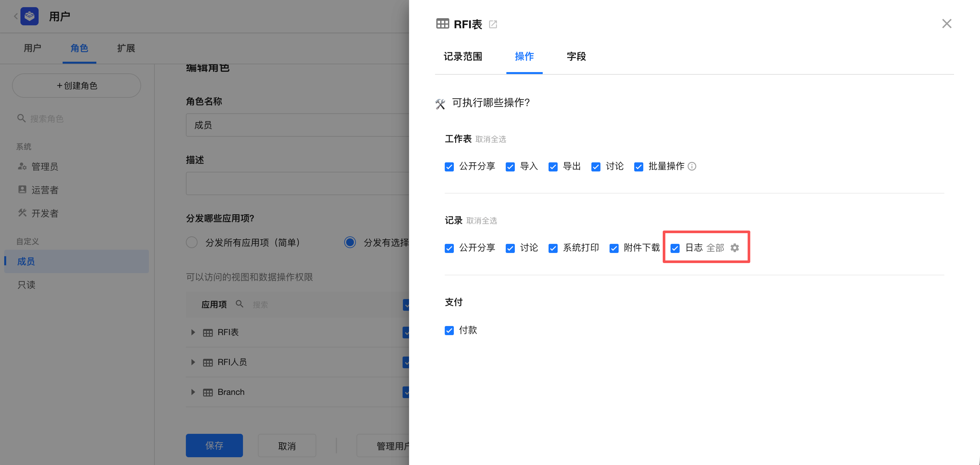Click the RFI人员 table icon
The image size is (980, 465).
(208, 363)
